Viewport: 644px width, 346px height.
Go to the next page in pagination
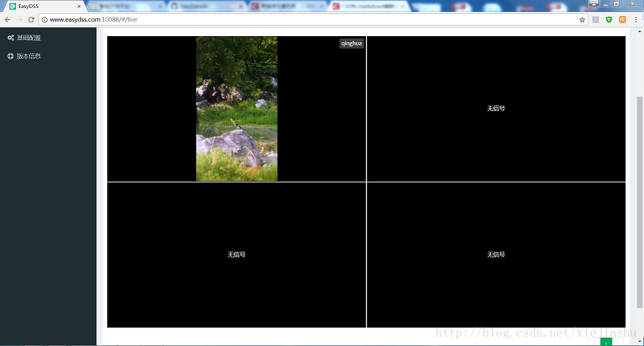click(x=618, y=343)
